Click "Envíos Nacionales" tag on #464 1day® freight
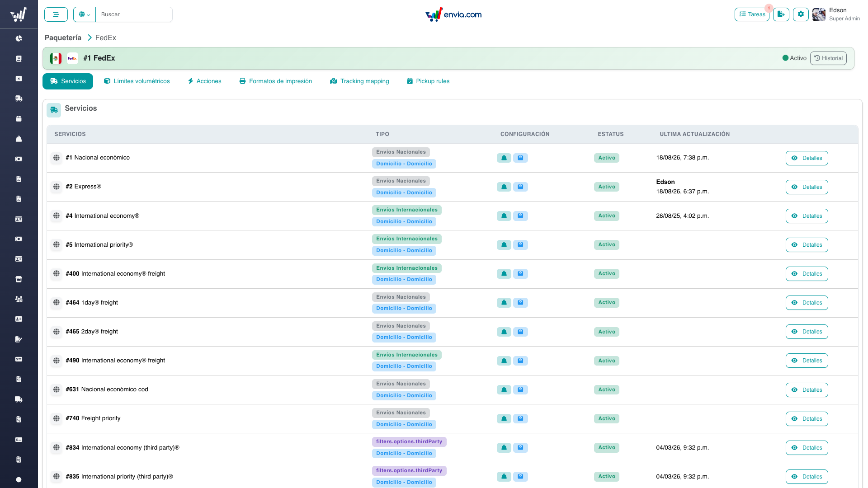The height and width of the screenshot is (488, 868). (x=401, y=297)
